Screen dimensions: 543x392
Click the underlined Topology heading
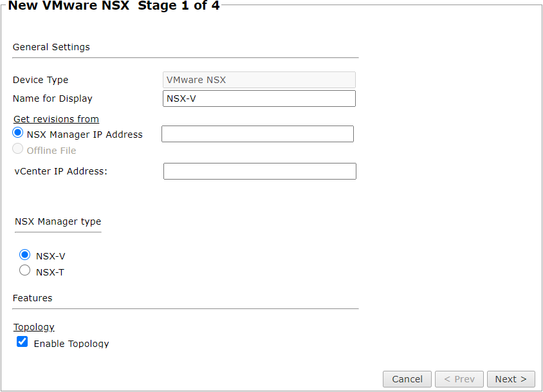click(34, 327)
